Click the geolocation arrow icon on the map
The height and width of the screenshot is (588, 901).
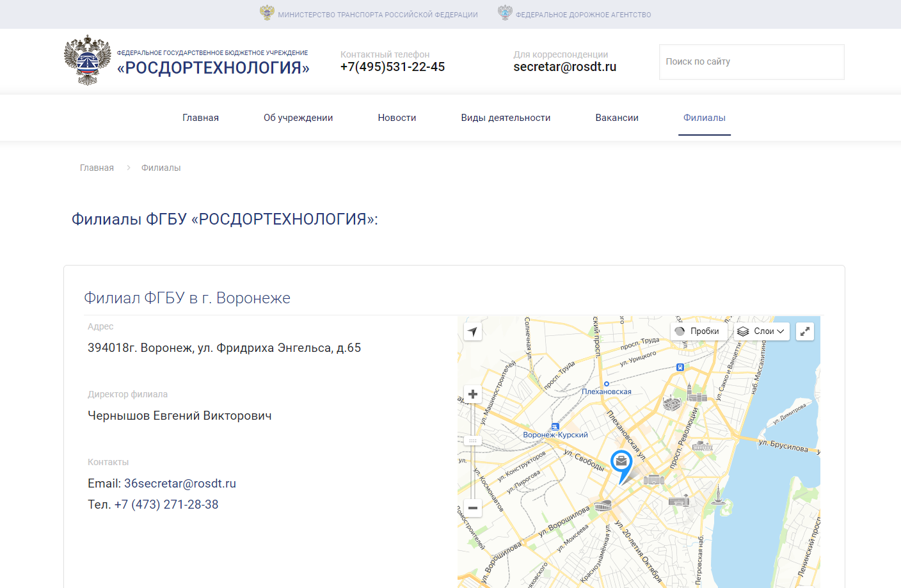[472, 331]
